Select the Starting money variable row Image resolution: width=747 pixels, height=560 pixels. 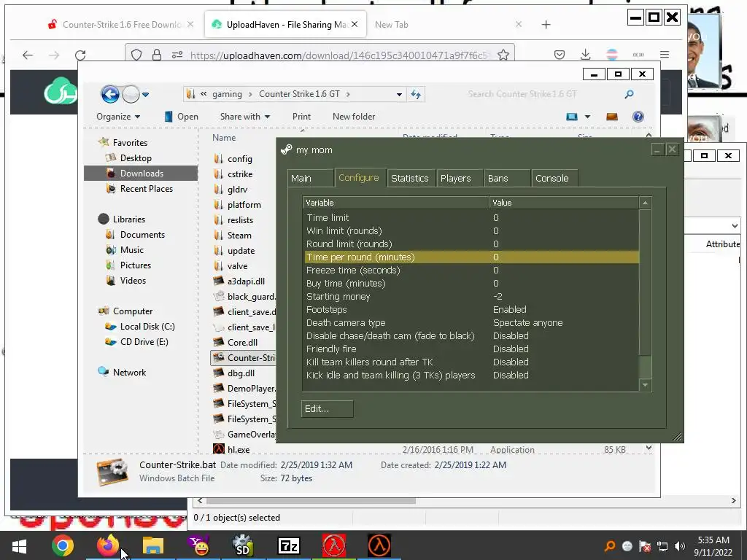pos(471,297)
